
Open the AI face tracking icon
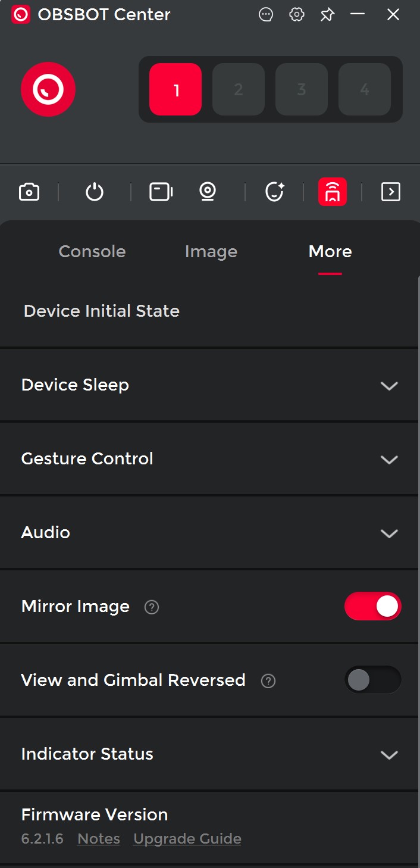pyautogui.click(x=274, y=192)
